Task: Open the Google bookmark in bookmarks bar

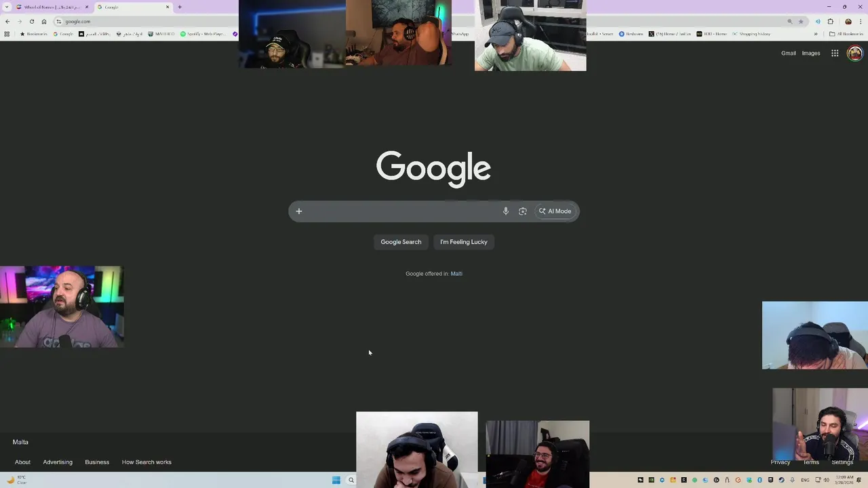Action: coord(63,34)
